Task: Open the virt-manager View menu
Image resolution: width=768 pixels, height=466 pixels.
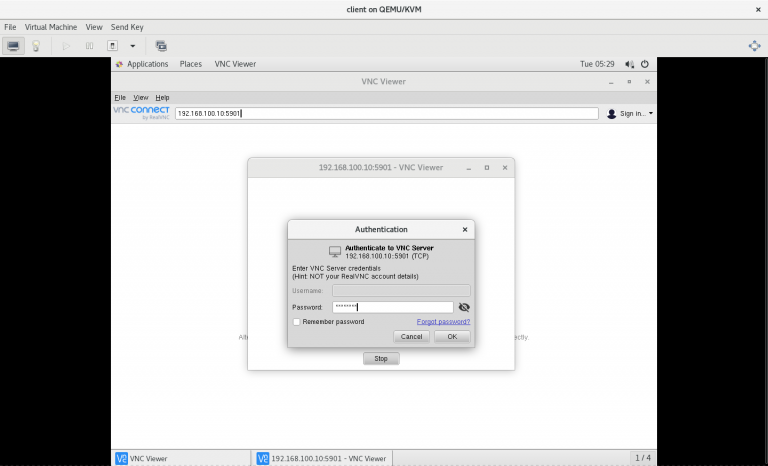Action: [x=94, y=27]
